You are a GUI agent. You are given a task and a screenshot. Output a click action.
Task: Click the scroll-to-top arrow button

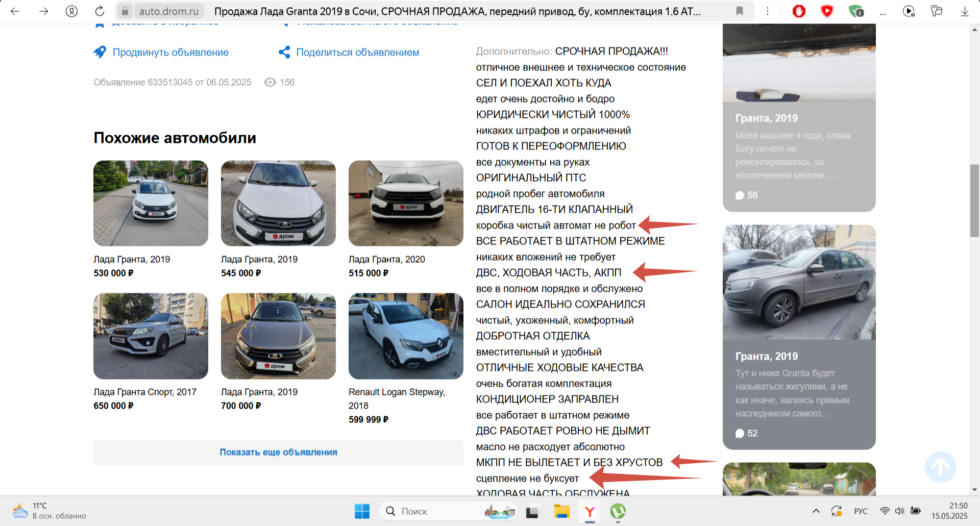tap(940, 467)
